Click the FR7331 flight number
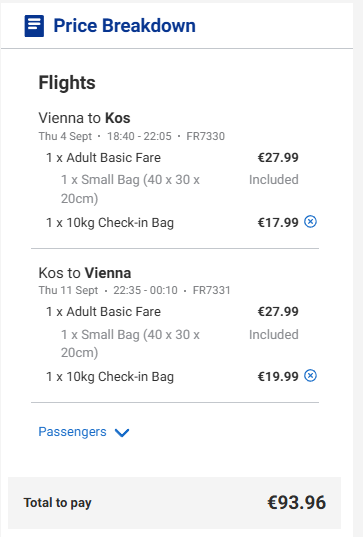 tap(212, 290)
